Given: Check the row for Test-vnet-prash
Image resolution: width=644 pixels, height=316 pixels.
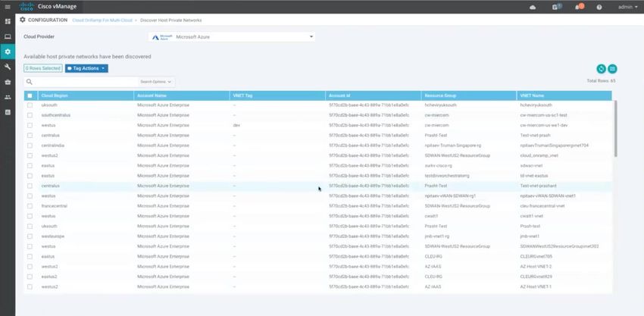Looking at the screenshot, I should coord(30,135).
